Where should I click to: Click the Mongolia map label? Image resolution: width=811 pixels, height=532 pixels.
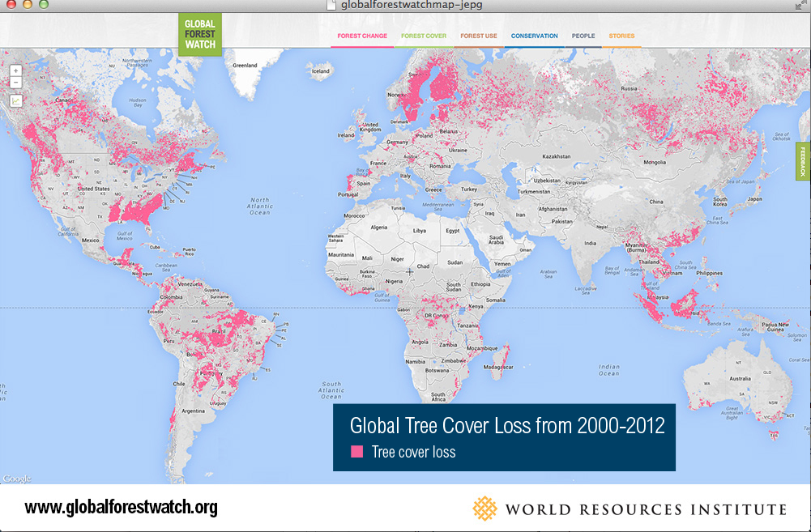(x=655, y=162)
